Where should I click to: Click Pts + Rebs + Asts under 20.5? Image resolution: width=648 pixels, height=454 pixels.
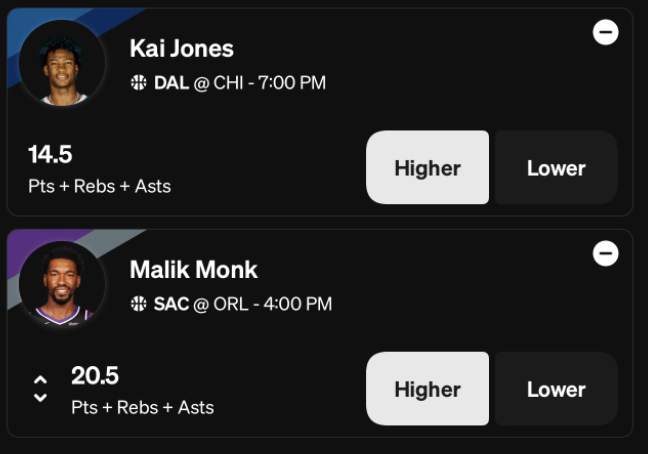point(143,408)
